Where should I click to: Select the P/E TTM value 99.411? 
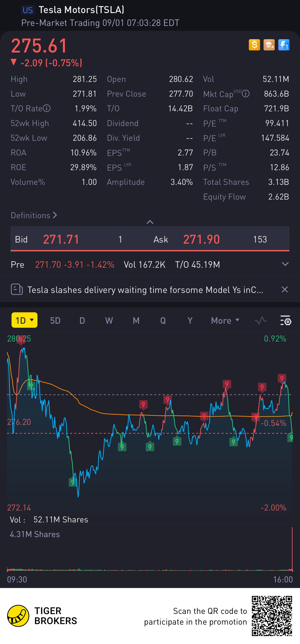pos(277,123)
